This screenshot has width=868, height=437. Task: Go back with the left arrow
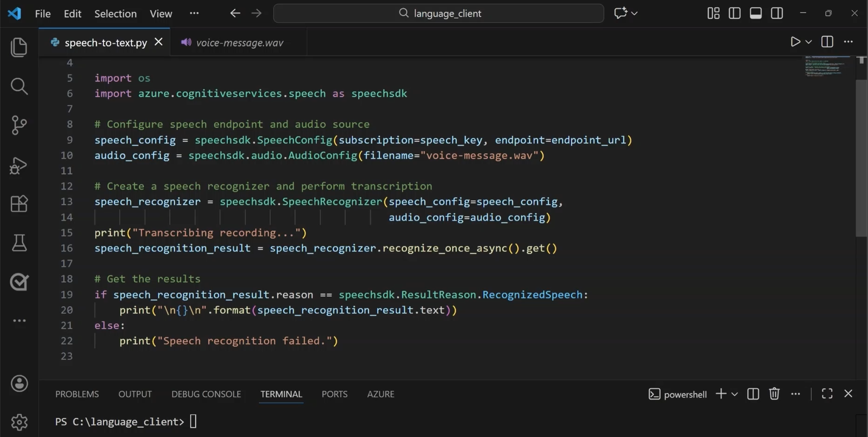(235, 14)
